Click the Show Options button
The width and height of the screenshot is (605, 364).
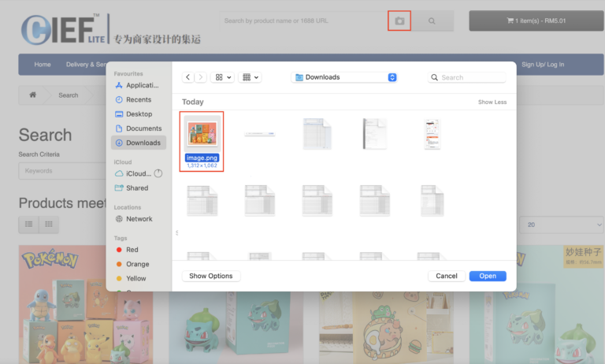(211, 276)
